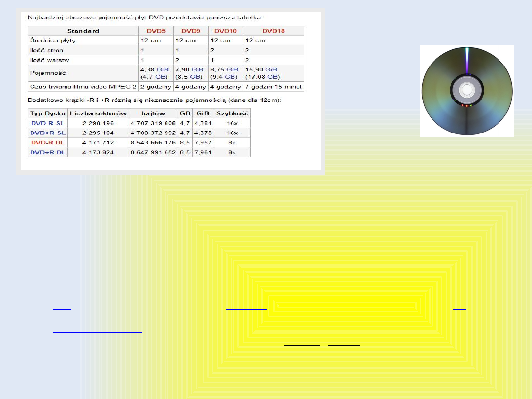Click the 'Pojemność' row label
The image size is (532, 399).
[48, 73]
